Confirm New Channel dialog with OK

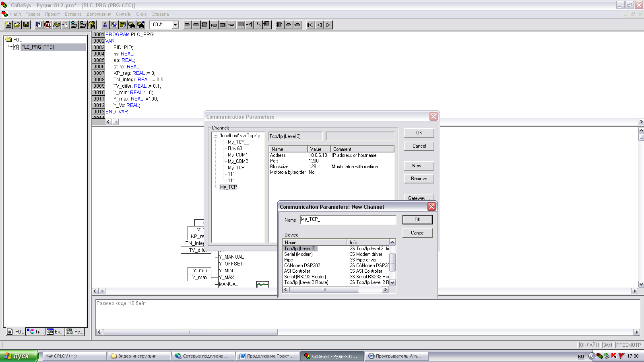click(x=417, y=220)
